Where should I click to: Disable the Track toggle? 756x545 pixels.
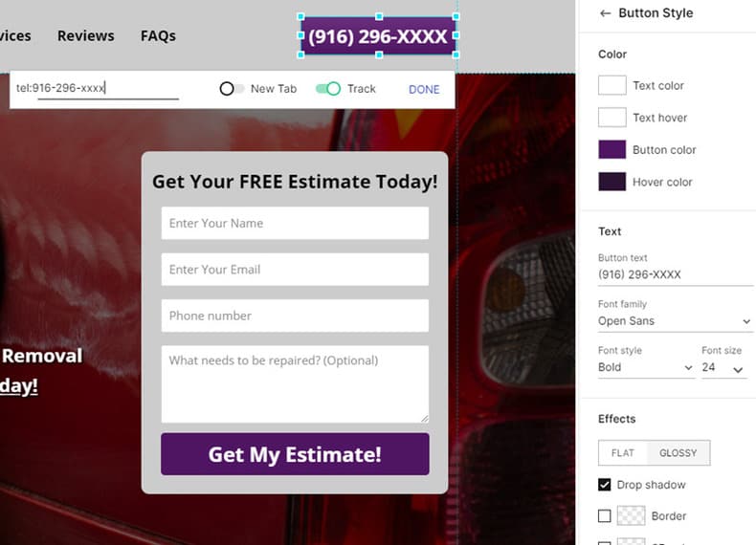328,89
